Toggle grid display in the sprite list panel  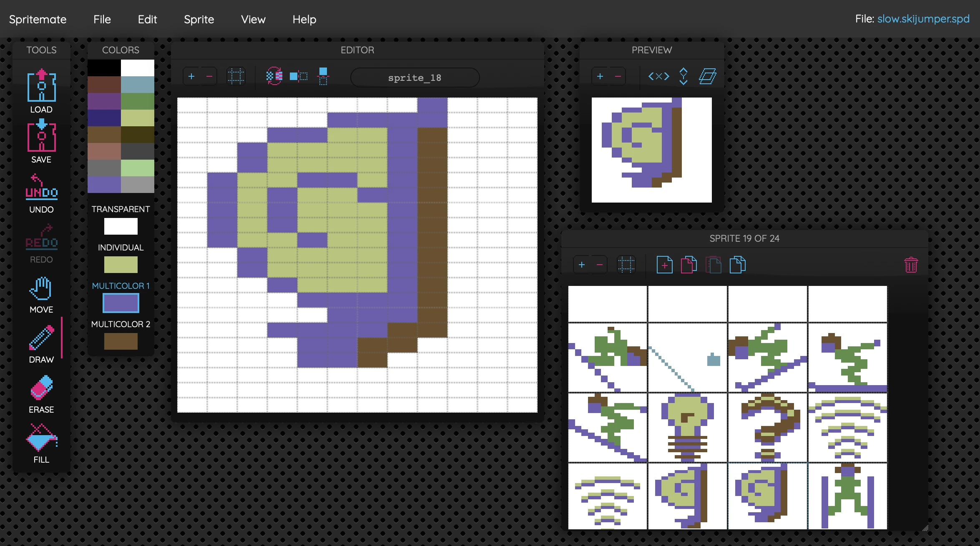point(627,264)
